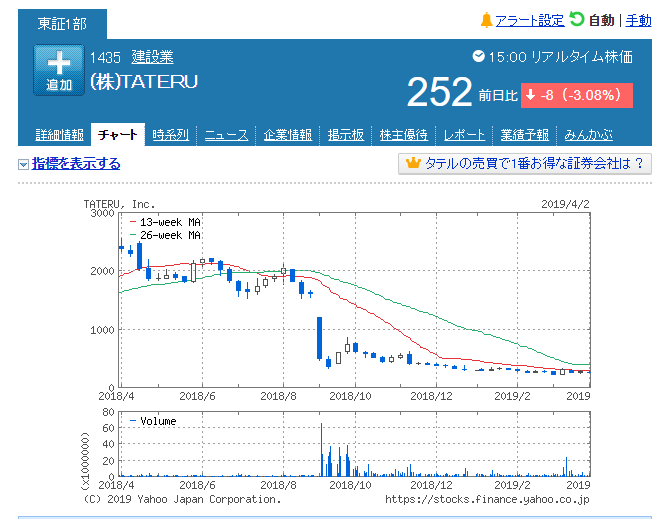Switch to 手動 refresh mode

[x=638, y=20]
